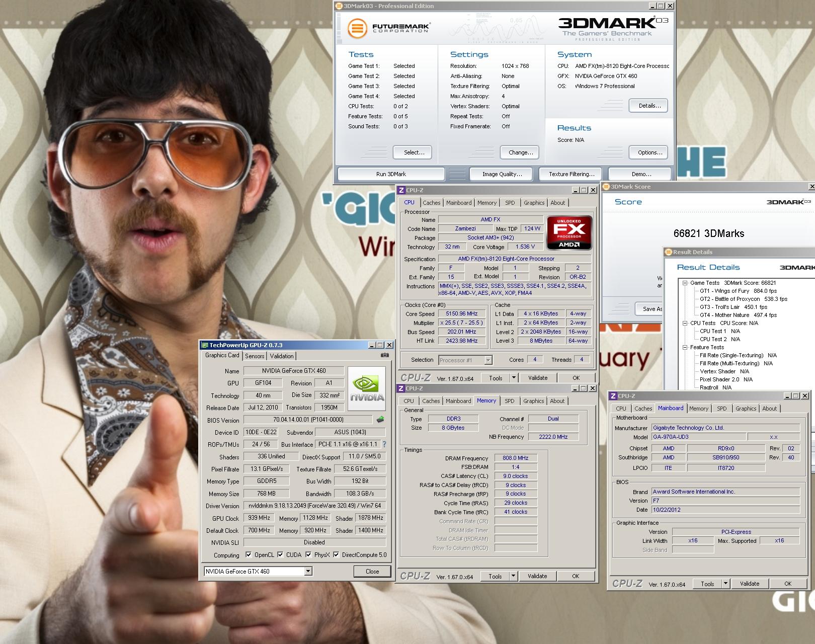Click OK in CPU-Z Mainboard window
Screen dimensions: 815x644
(x=788, y=584)
